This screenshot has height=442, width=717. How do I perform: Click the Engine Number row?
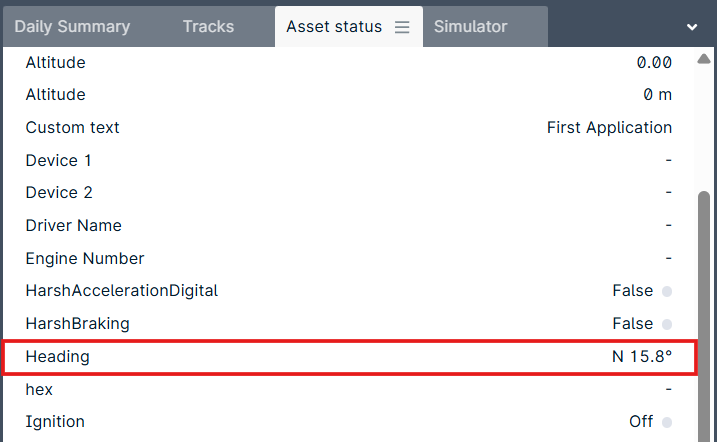click(348, 258)
